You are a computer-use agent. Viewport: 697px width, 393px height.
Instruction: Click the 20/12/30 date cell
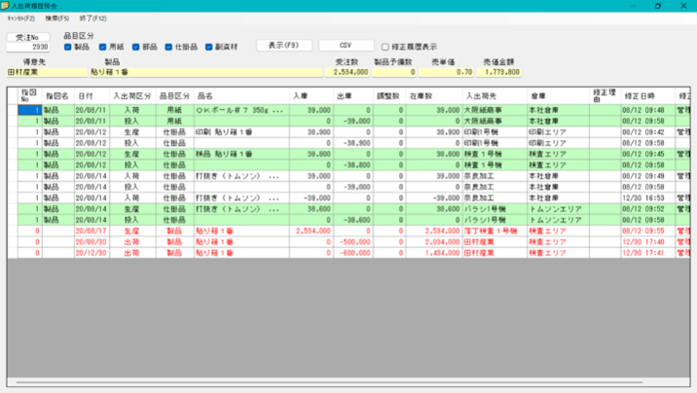pyautogui.click(x=92, y=253)
